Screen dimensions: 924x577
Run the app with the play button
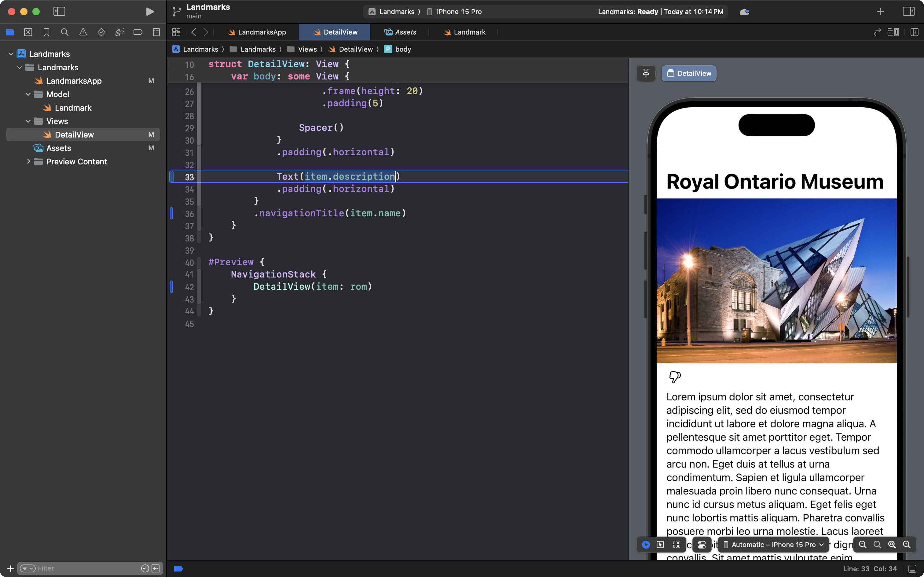click(150, 11)
